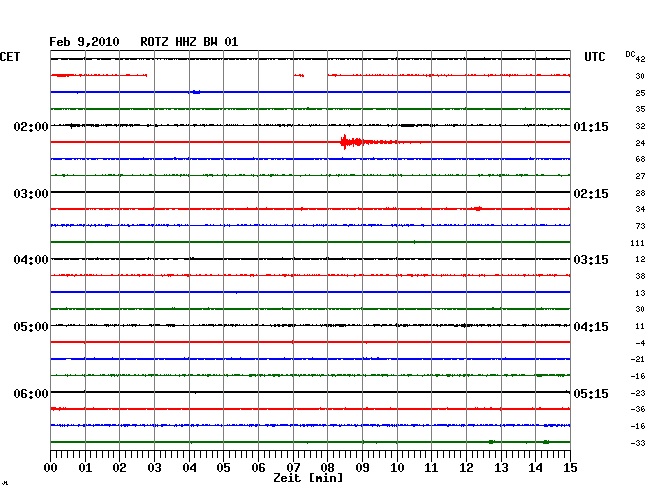The width and height of the screenshot is (650, 494).
Task: Select the 00 minute axis tick label
Action: click(51, 468)
